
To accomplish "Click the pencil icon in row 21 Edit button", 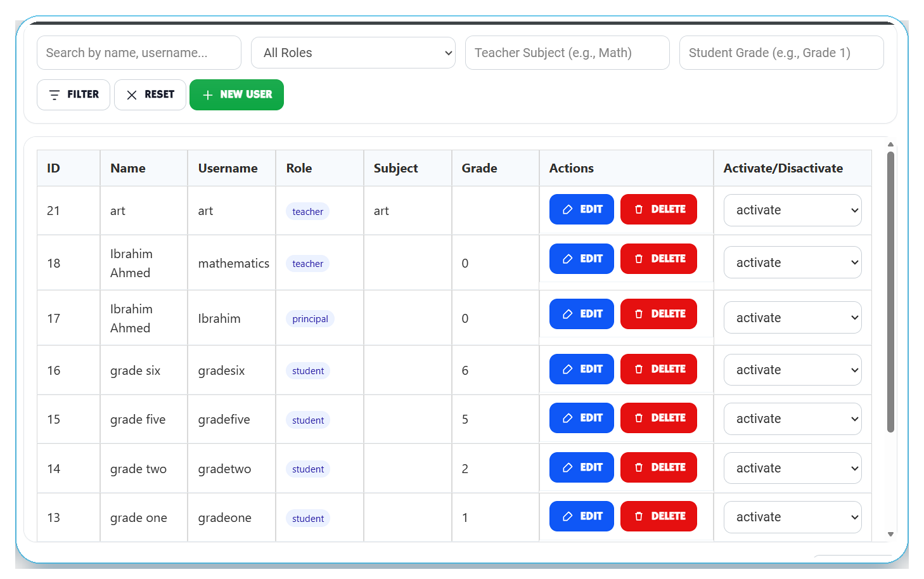I will 568,209.
